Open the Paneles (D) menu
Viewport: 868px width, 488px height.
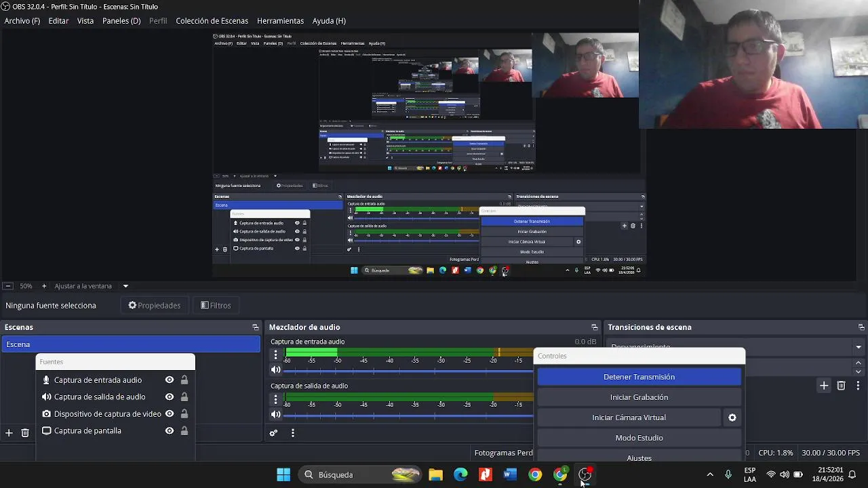click(121, 21)
